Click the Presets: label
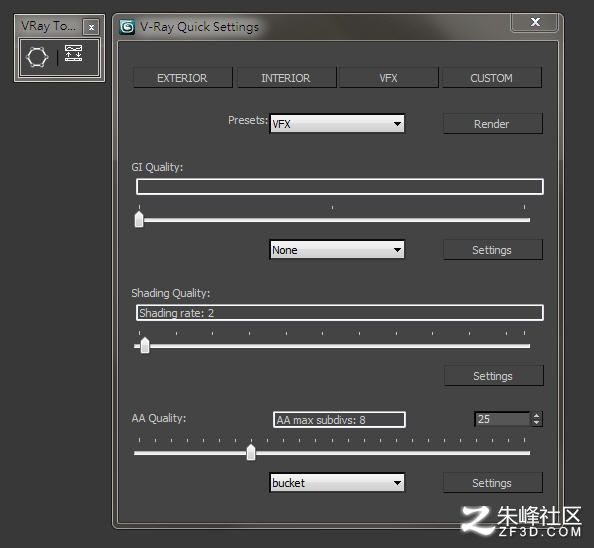This screenshot has width=594, height=548. coord(248,120)
